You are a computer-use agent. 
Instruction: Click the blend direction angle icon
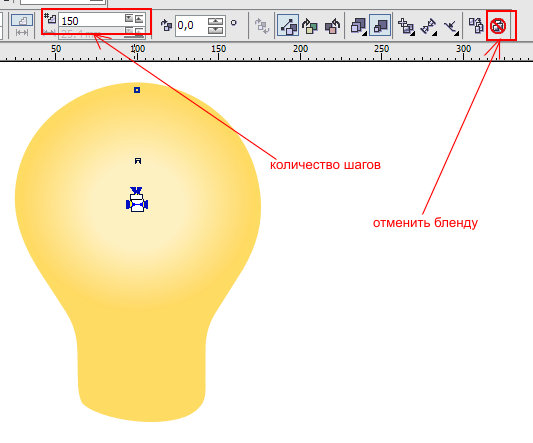point(166,25)
